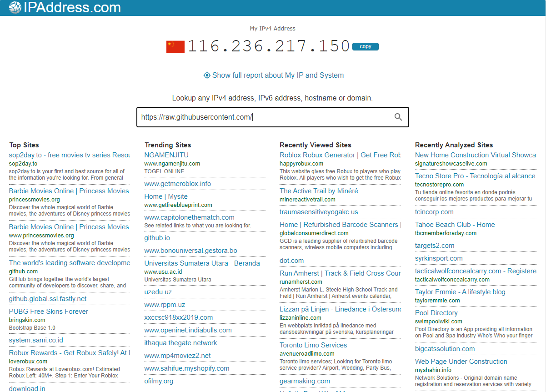This screenshot has height=392, width=546.
Task: Open www.getmeroblox.info link
Action: point(178,184)
